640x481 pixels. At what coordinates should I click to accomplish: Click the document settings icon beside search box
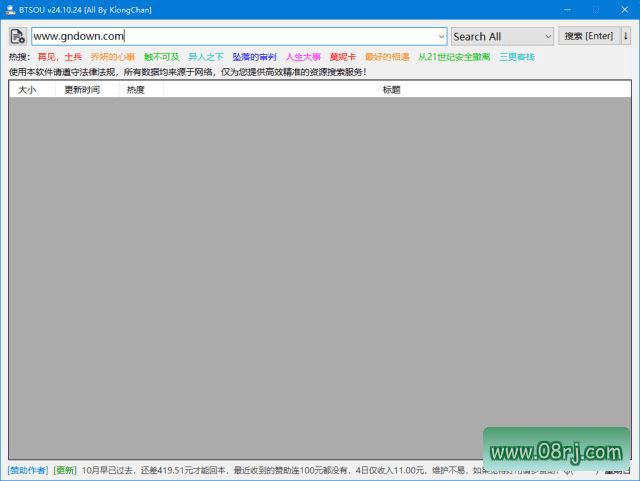point(18,36)
